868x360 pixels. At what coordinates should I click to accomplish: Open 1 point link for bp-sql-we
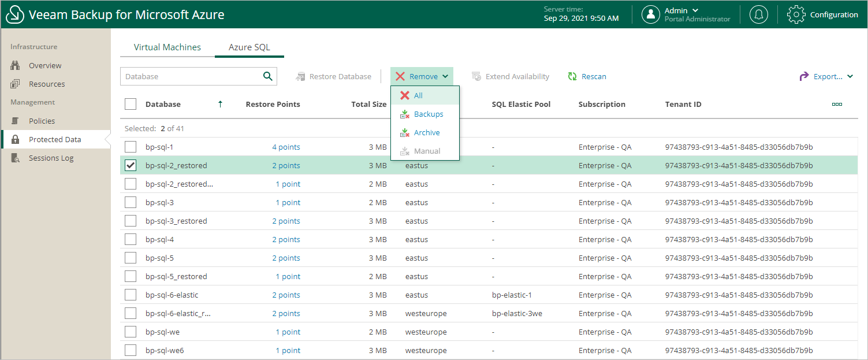coord(288,332)
